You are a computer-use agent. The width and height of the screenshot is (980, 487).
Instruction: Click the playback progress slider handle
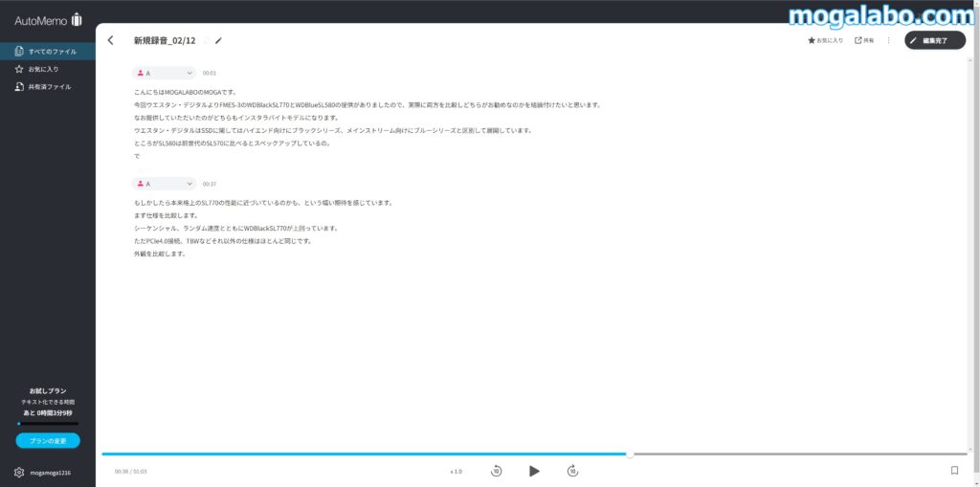coord(630,454)
